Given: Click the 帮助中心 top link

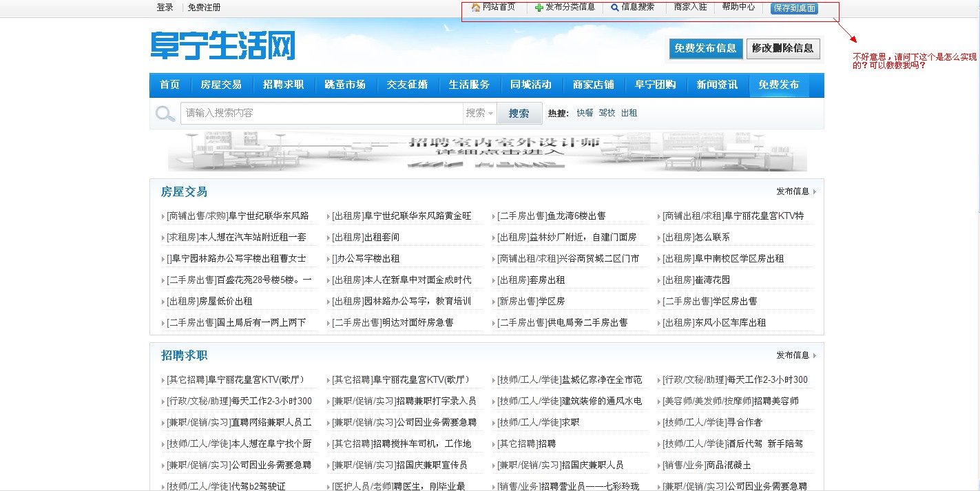Looking at the screenshot, I should (738, 7).
